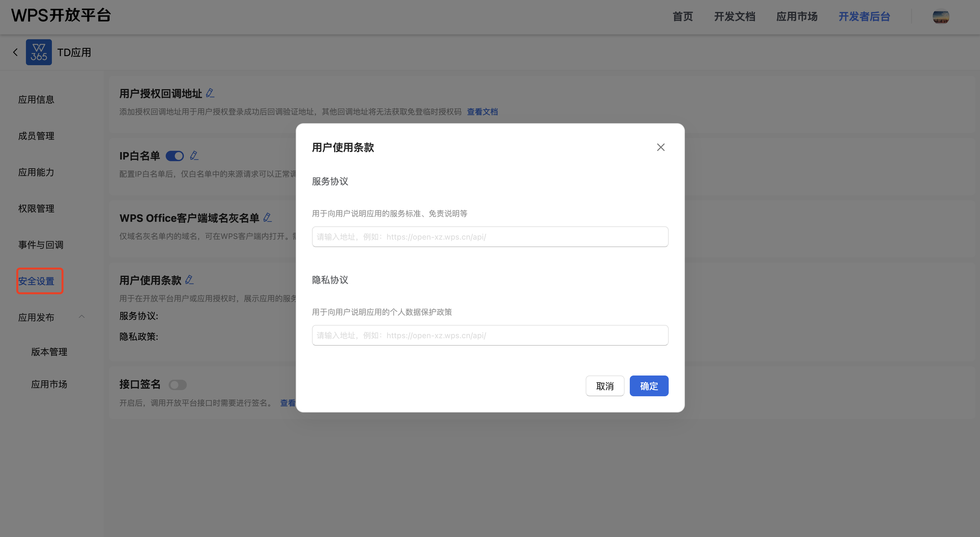The height and width of the screenshot is (537, 980).
Task: Click the 服务协议 URL input field
Action: pos(490,237)
